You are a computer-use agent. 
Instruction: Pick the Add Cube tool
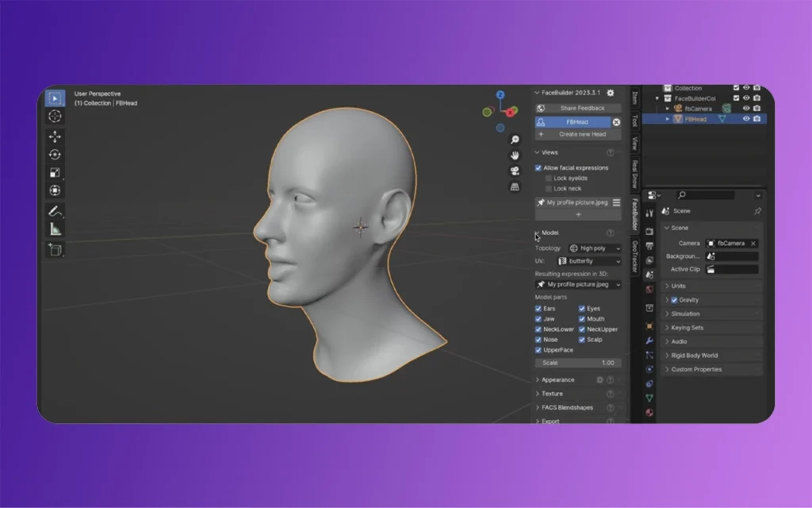(x=54, y=248)
